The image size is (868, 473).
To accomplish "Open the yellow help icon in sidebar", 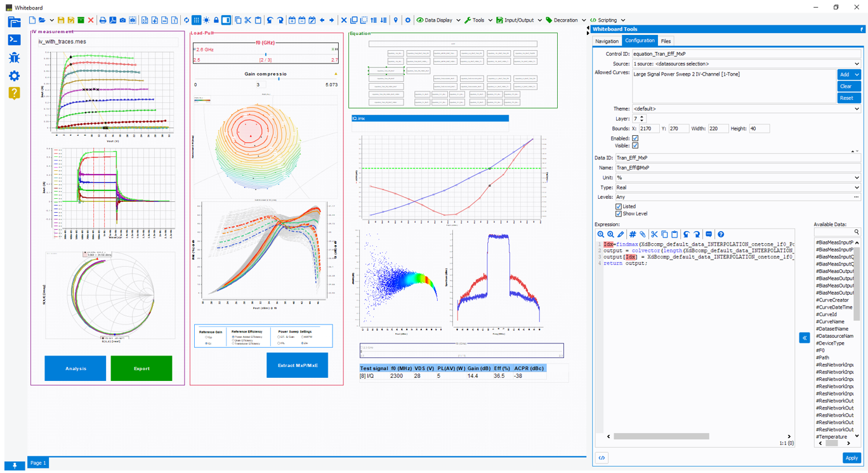I will coord(14,93).
